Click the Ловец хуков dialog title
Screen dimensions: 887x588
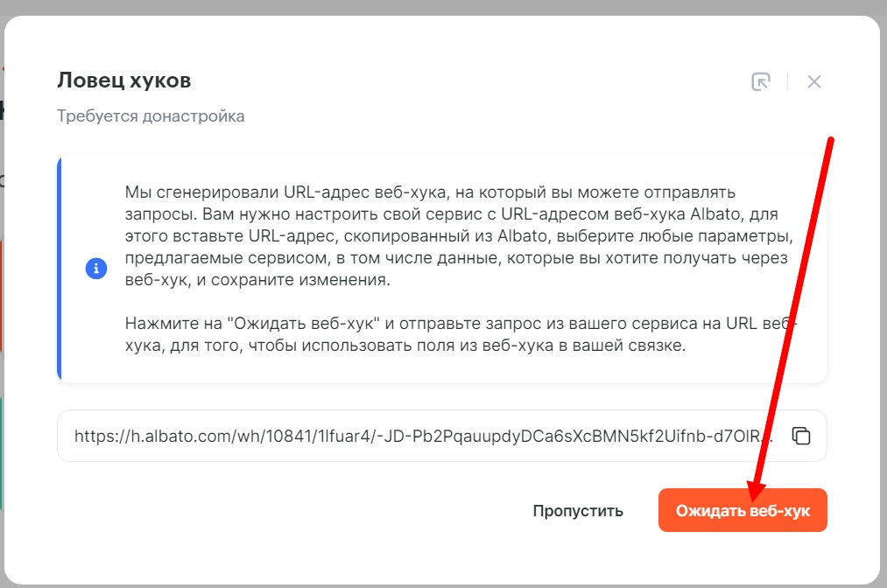123,80
